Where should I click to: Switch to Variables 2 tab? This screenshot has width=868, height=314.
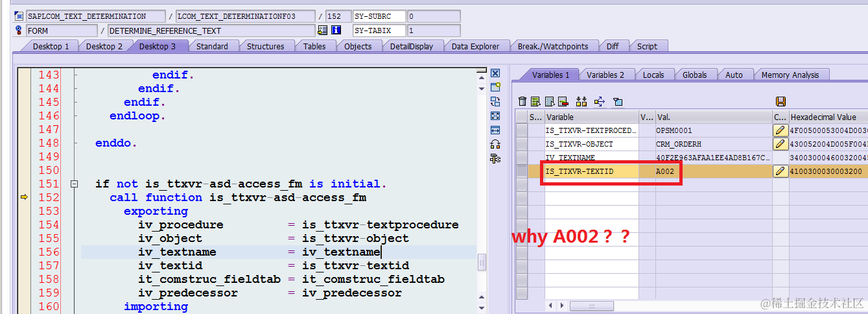(605, 75)
